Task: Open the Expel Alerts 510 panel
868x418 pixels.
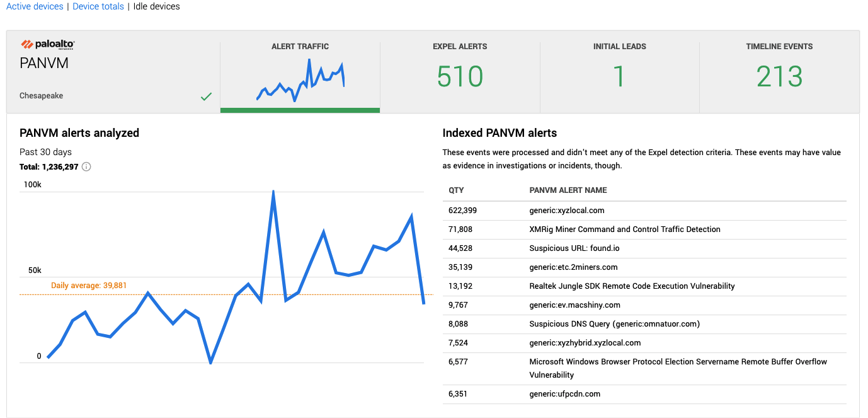Action: pos(460,71)
